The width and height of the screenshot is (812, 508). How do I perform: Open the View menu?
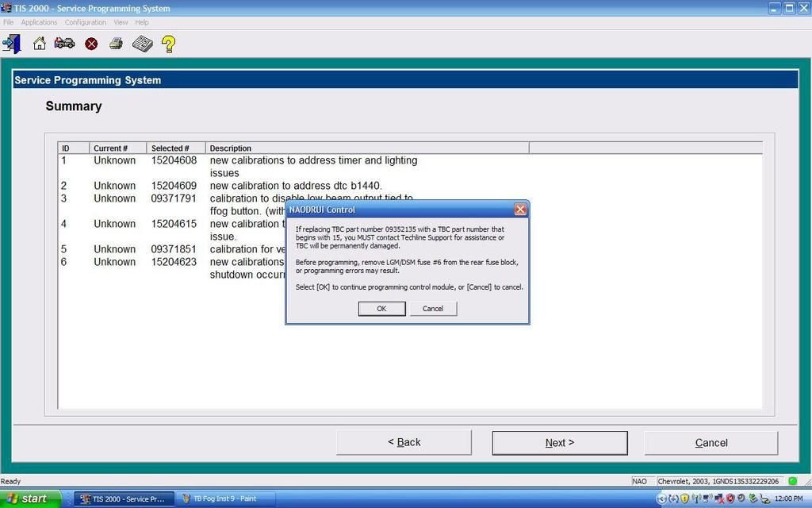coord(121,22)
